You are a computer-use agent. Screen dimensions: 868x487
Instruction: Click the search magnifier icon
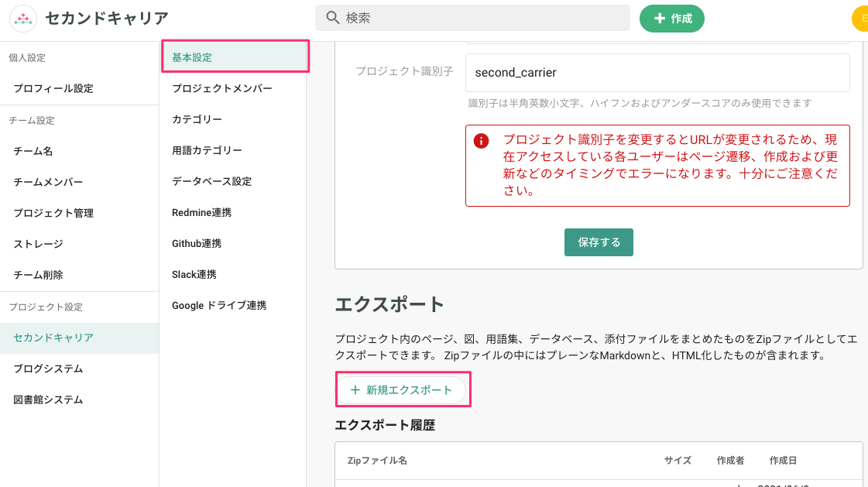point(331,17)
